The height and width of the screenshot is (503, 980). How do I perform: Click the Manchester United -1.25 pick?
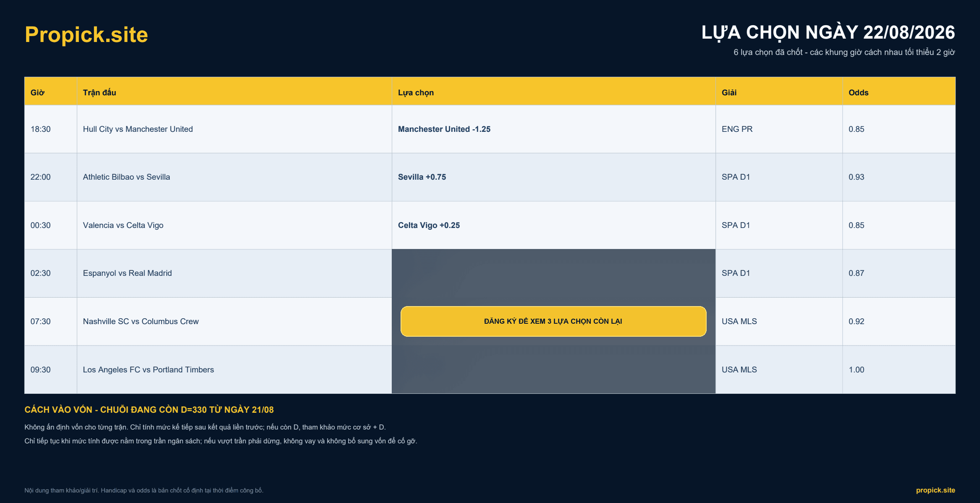coord(444,129)
